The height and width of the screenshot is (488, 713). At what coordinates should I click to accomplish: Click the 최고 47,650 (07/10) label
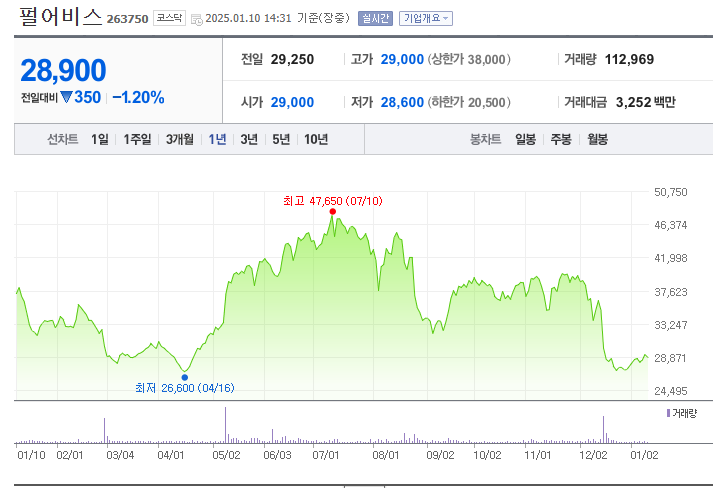332,201
